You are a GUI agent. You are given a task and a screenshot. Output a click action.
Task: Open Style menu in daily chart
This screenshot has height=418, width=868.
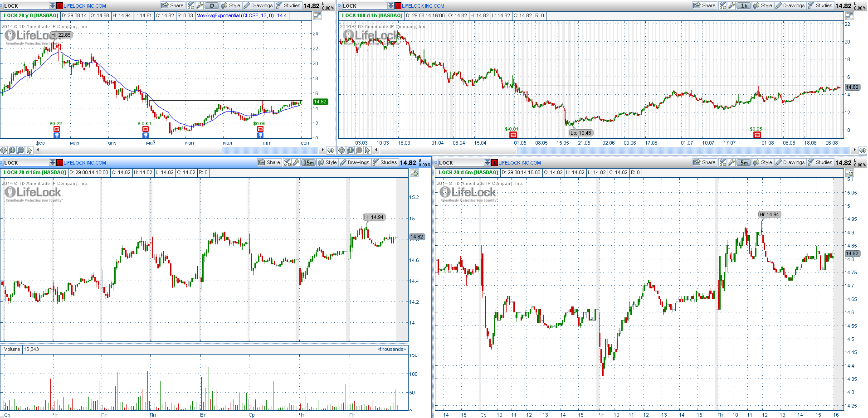pos(231,5)
